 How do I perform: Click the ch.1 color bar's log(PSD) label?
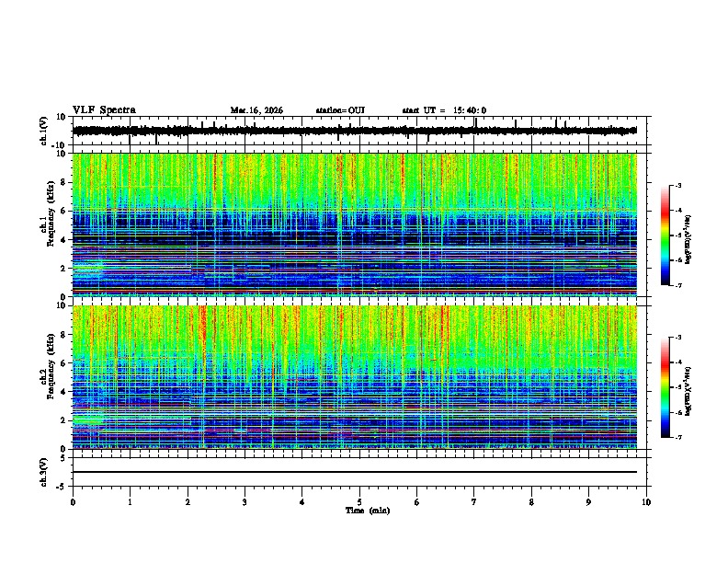tap(688, 239)
